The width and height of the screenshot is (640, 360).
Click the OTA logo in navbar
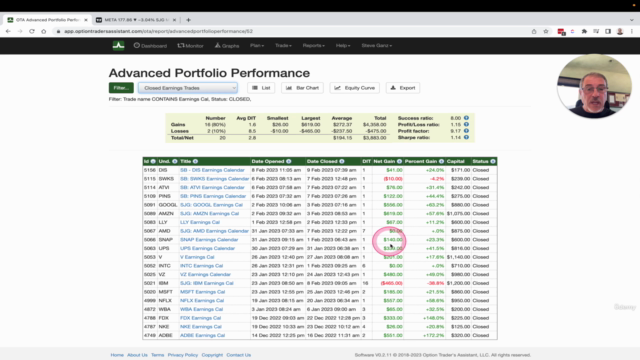coord(118,45)
